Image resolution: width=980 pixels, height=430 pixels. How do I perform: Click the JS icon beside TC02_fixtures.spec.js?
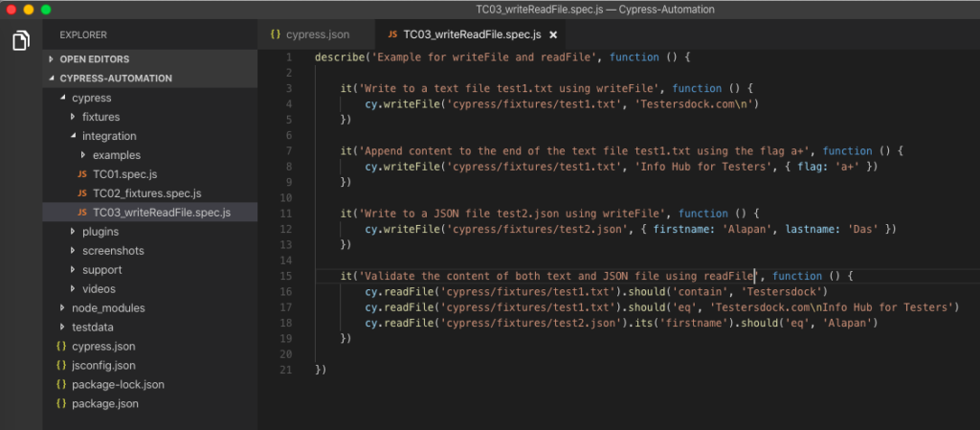click(x=82, y=193)
